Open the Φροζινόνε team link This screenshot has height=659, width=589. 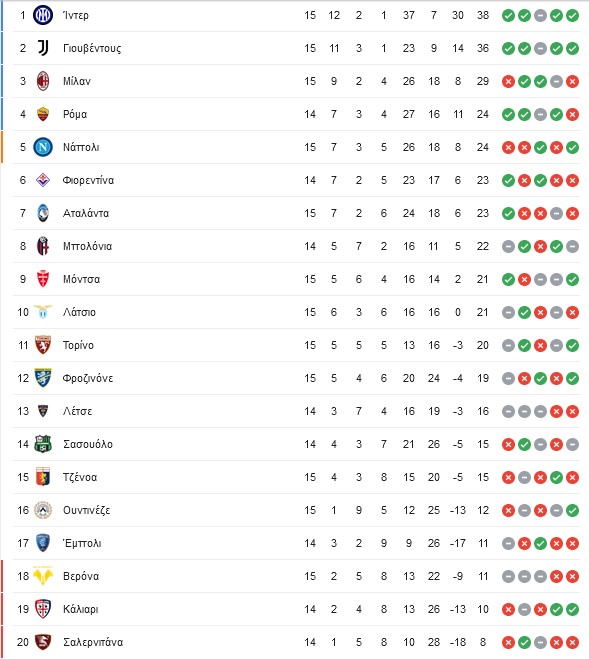[88, 378]
